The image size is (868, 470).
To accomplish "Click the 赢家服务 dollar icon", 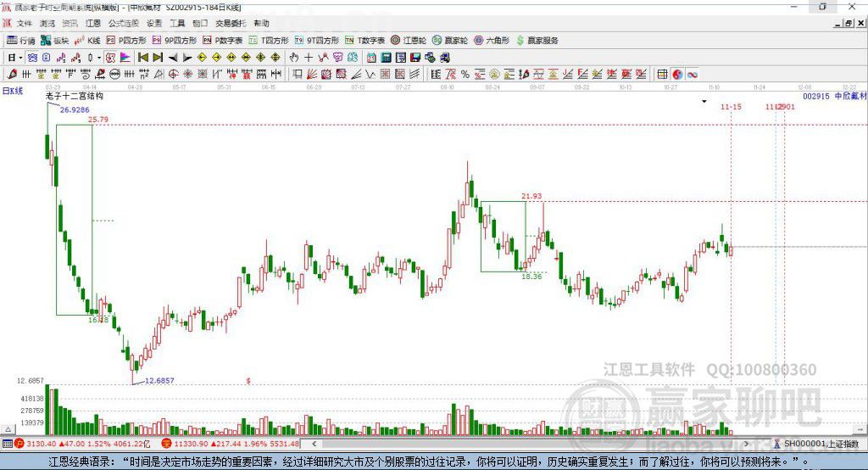I will (520, 41).
